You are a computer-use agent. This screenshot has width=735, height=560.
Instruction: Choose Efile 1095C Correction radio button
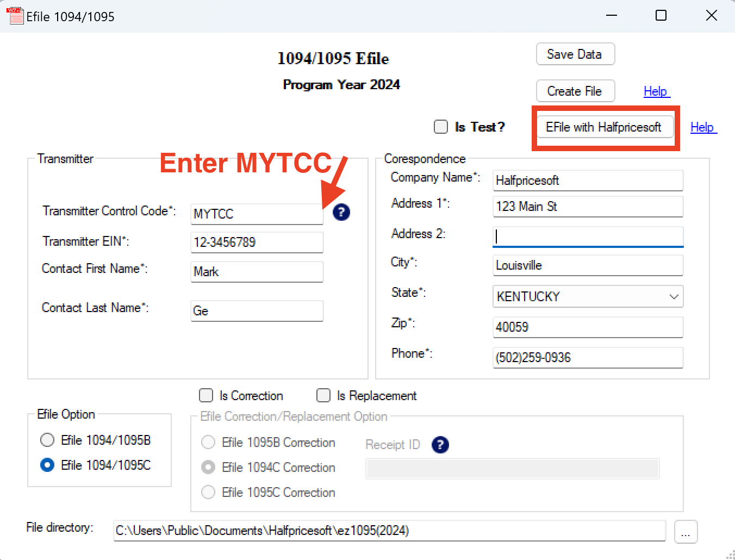tap(208, 492)
